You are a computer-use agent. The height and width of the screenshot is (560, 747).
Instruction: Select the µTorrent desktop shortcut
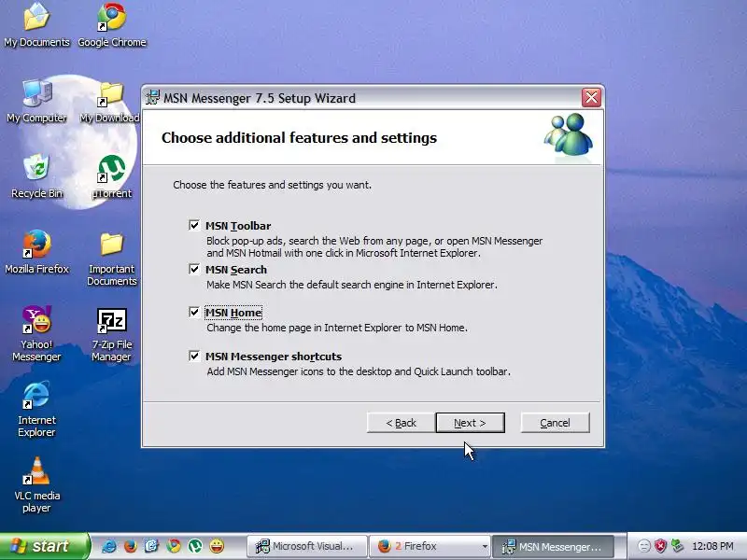tap(111, 176)
